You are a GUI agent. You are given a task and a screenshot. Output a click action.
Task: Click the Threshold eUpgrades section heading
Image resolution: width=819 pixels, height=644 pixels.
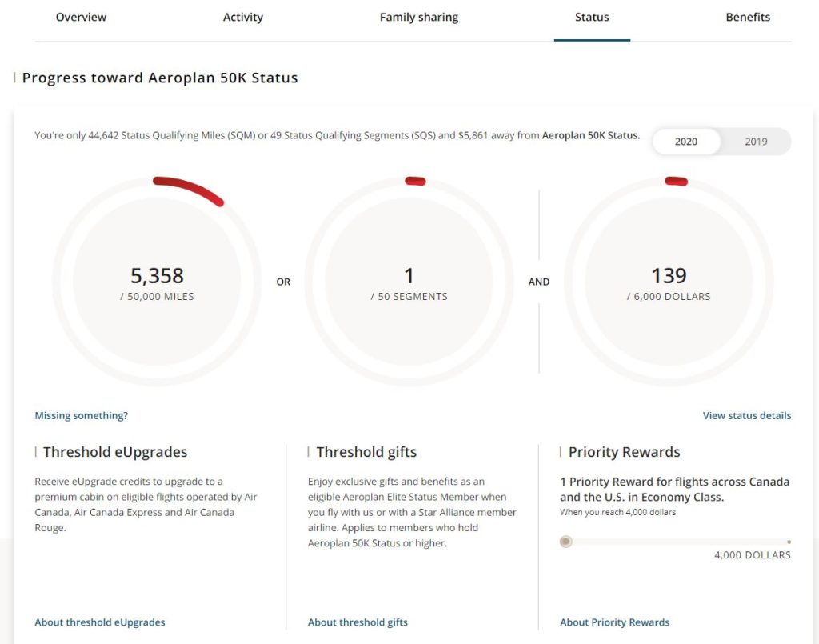(116, 452)
